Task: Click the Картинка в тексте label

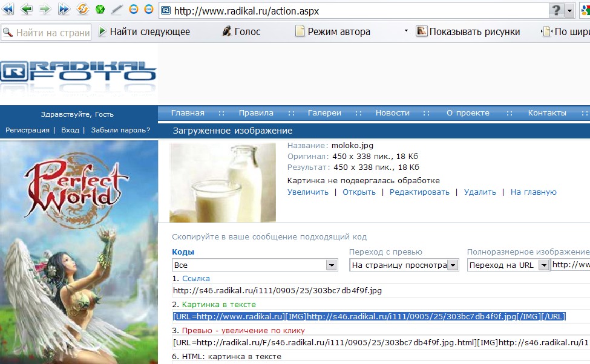Action: [219, 305]
